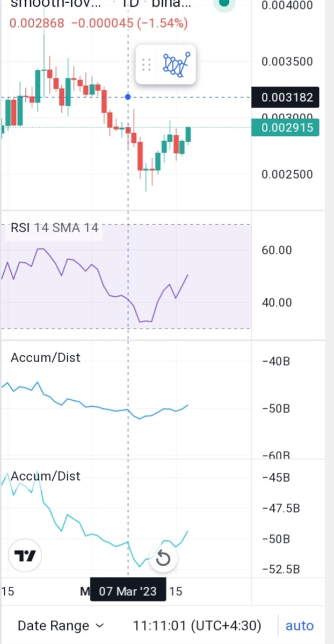Screen dimensions: 334x644
Task: Select the upper Accum/Dist indicator label
Action: 46,357
